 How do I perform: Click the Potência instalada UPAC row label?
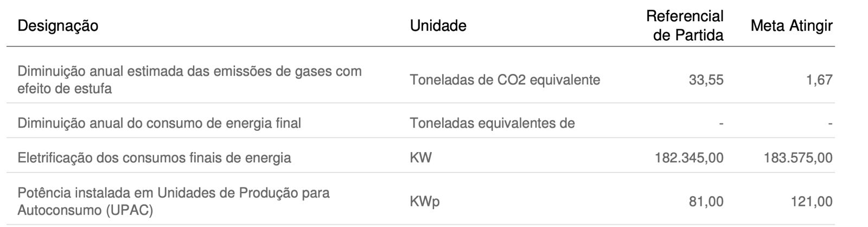click(173, 201)
